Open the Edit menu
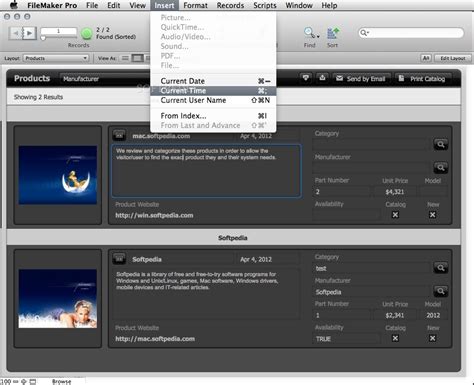 coord(114,5)
